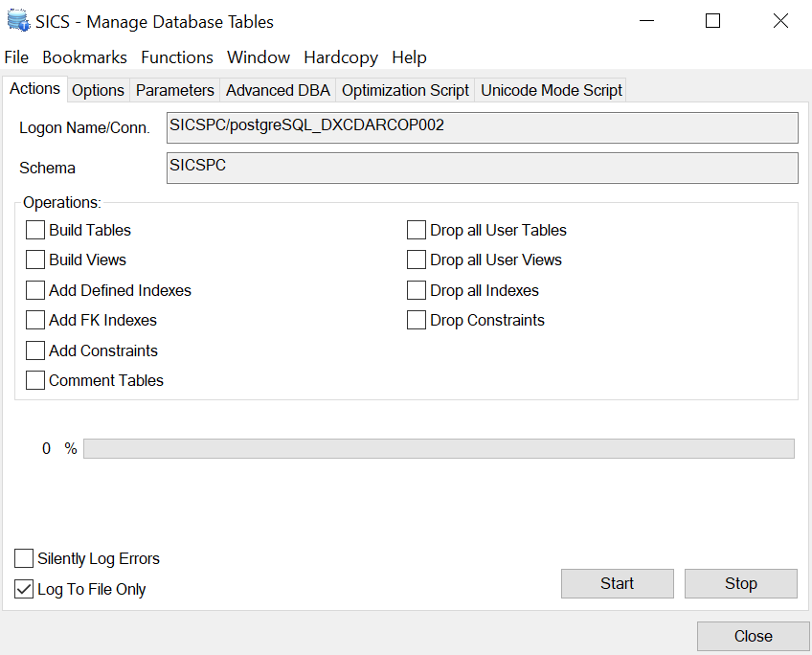Switch to the Advanced DBA tab

[x=278, y=90]
